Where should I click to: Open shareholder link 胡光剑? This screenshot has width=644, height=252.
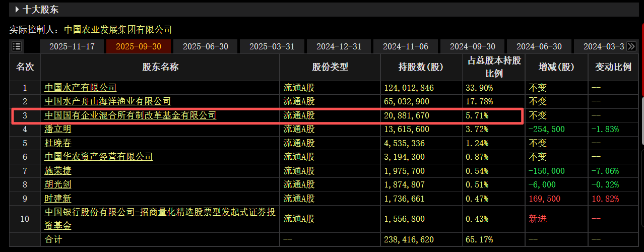[58, 184]
